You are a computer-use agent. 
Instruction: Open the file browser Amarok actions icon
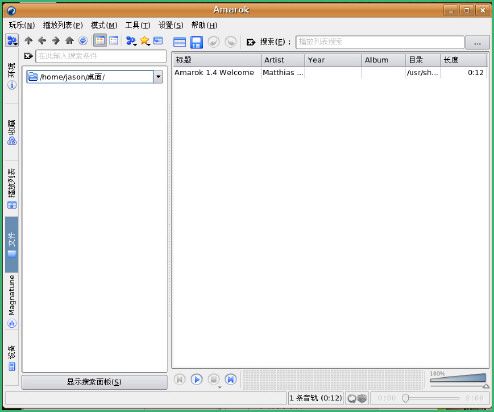tap(131, 41)
